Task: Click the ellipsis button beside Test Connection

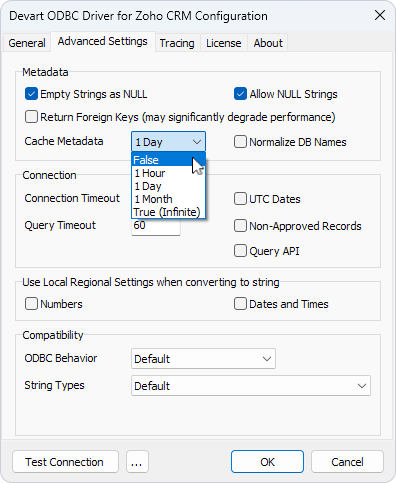Action: tap(137, 462)
